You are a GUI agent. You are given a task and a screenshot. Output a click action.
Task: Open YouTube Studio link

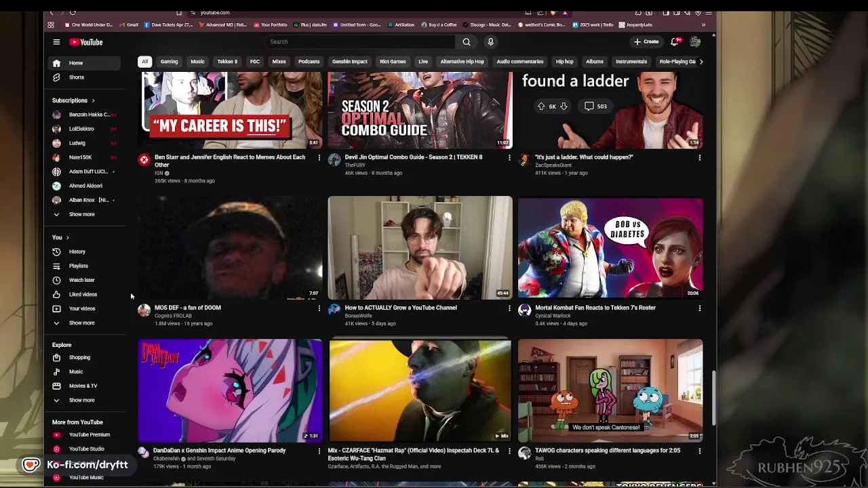[x=85, y=449]
